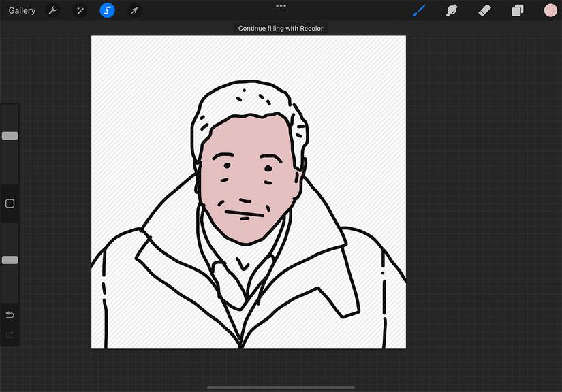Adjust the brush size slider
The width and height of the screenshot is (562, 392).
(x=10, y=135)
